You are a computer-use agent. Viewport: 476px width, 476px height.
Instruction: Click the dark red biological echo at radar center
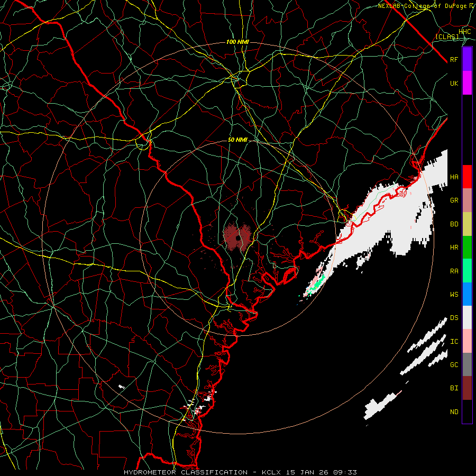237,237
